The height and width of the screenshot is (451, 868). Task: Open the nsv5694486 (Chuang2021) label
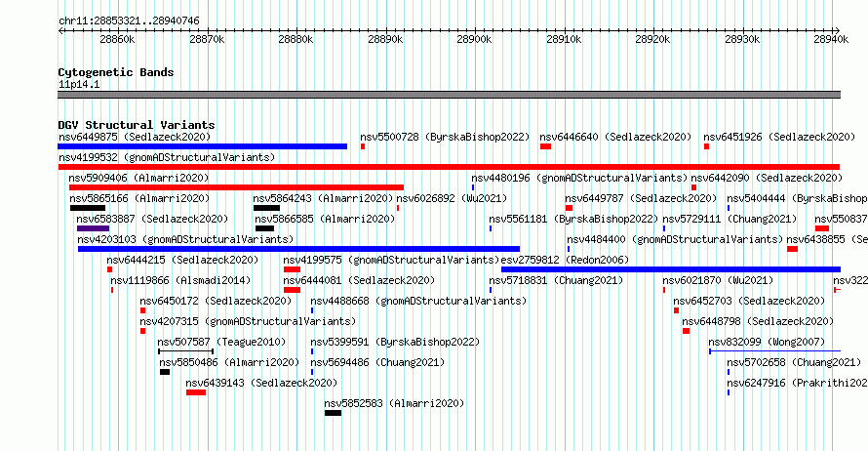click(x=377, y=362)
